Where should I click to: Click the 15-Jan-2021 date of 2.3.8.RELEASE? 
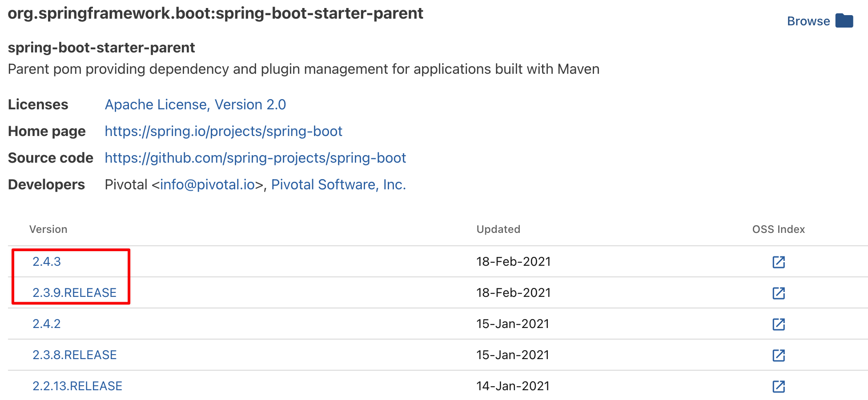513,355
